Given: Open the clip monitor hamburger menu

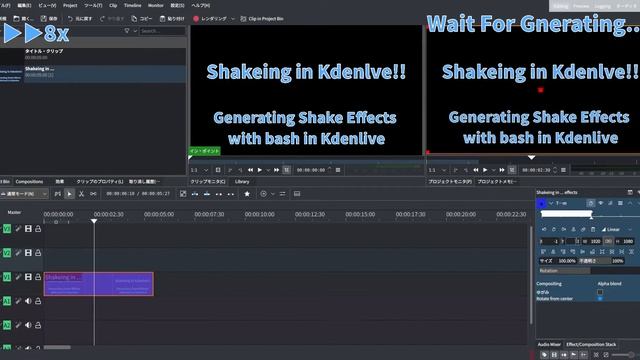Looking at the screenshot, I should point(338,170).
